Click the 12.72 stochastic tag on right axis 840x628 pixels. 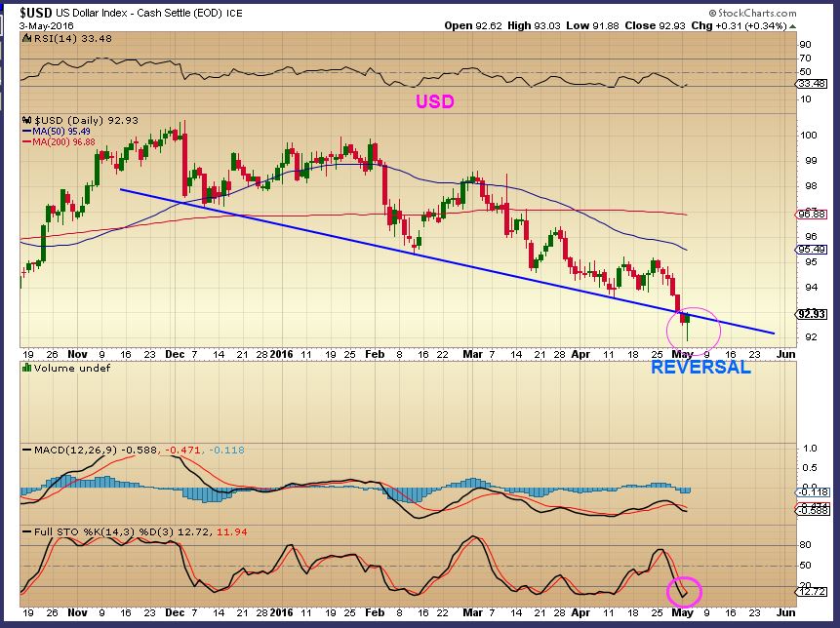coord(813,592)
